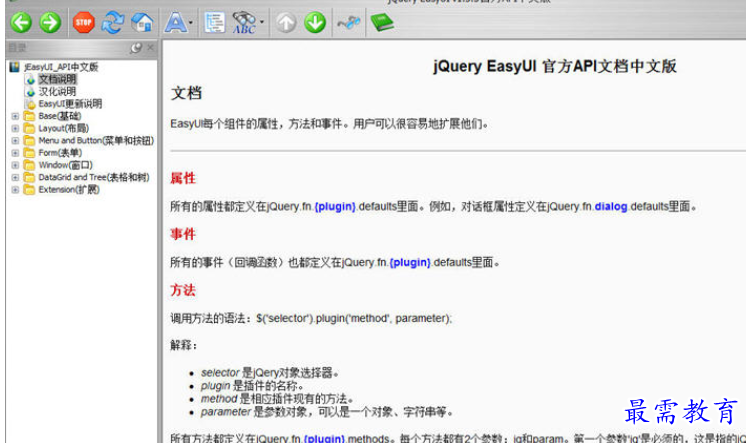
Task: Open the 汉化说明 topic
Action: pos(57,91)
